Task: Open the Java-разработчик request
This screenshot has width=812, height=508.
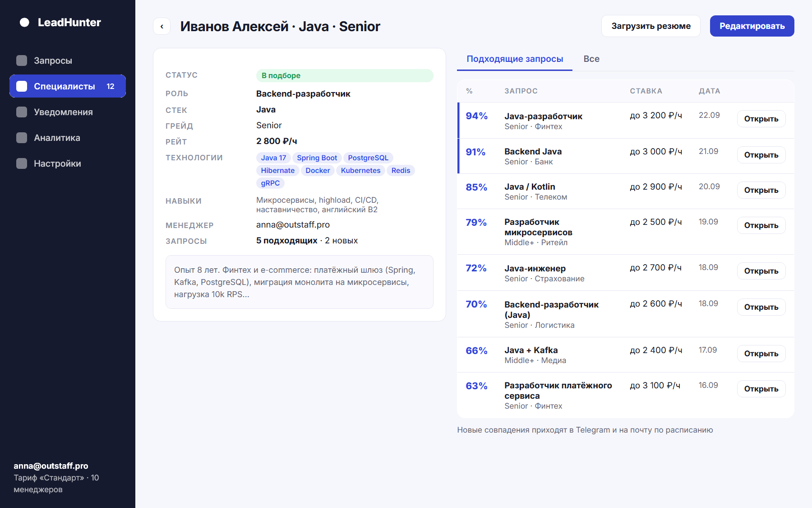Action: (x=761, y=119)
